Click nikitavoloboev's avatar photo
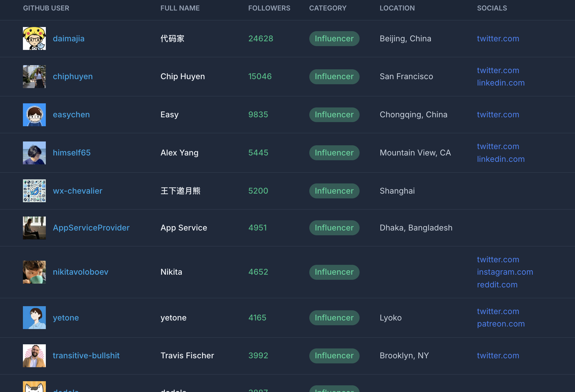The image size is (575, 392). (x=34, y=272)
